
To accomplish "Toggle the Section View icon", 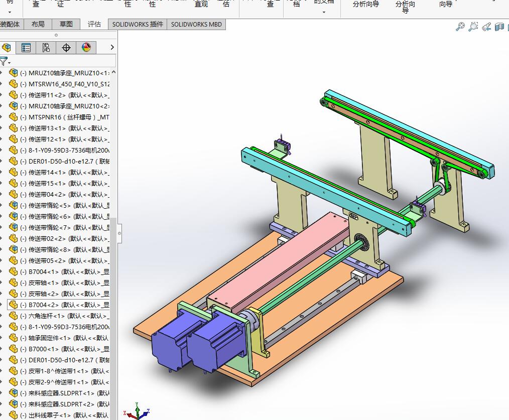I will pyautogui.click(x=499, y=27).
